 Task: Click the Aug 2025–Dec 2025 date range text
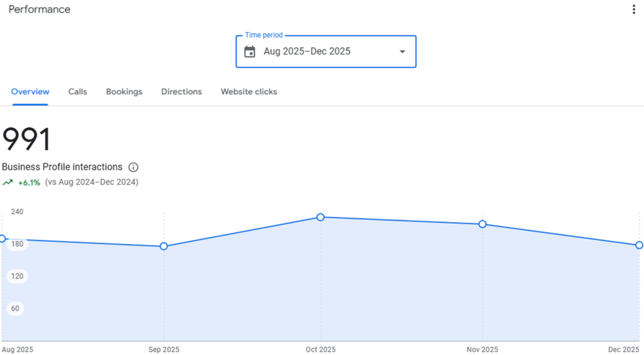click(x=307, y=52)
